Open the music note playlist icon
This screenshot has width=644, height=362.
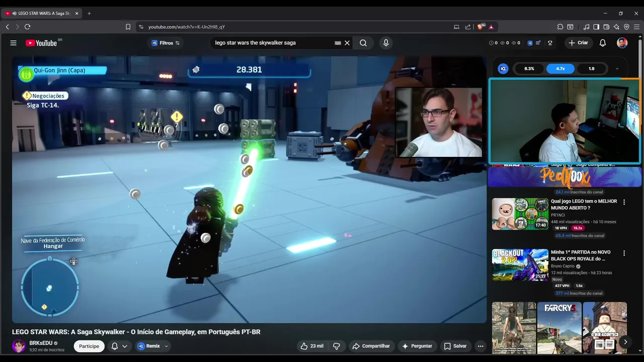(x=586, y=27)
